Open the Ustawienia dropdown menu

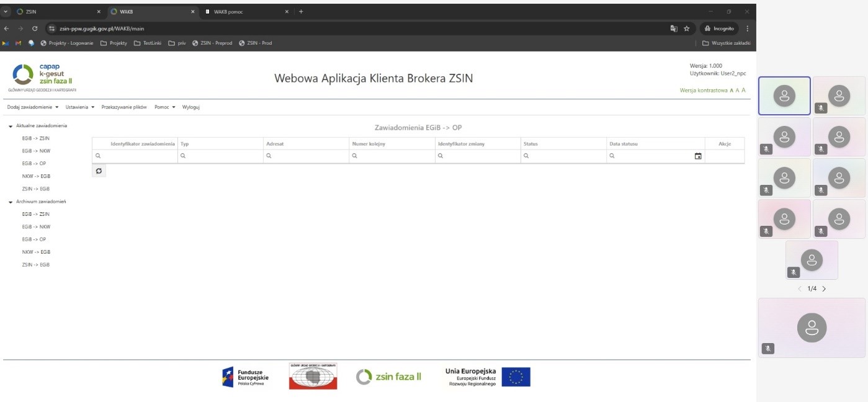click(79, 107)
